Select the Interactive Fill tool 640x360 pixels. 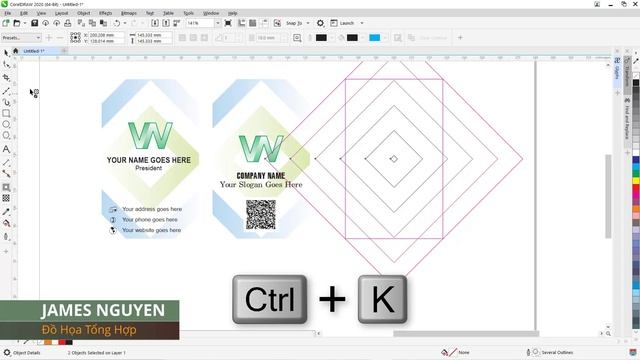pos(6,223)
